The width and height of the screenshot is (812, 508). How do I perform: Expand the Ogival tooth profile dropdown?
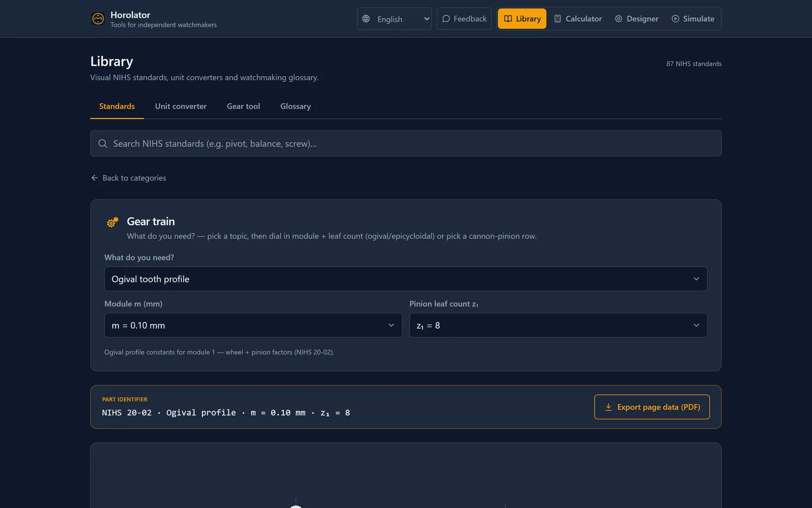406,279
